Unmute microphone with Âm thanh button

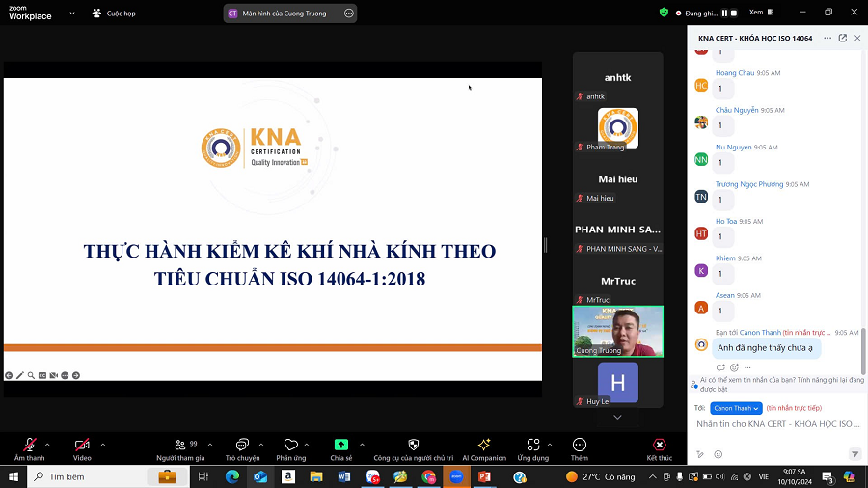click(29, 449)
